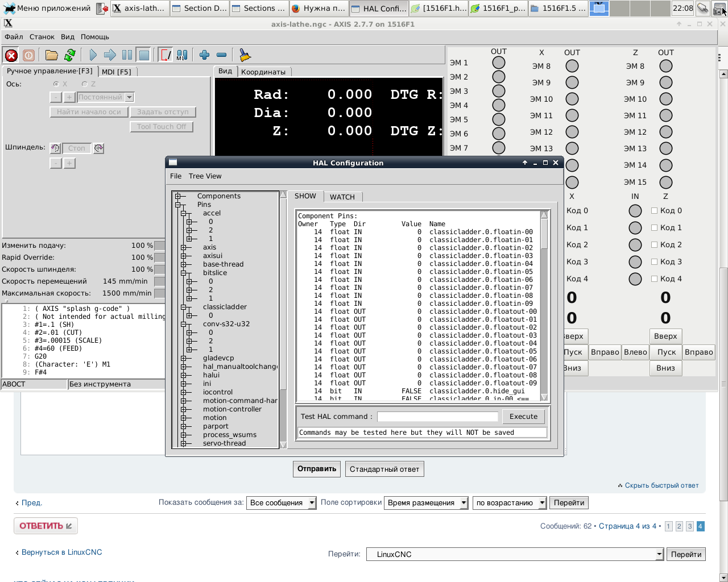Check the Z column Код 3 checkbox
Image resolution: width=728 pixels, height=582 pixels.
pyautogui.click(x=654, y=262)
